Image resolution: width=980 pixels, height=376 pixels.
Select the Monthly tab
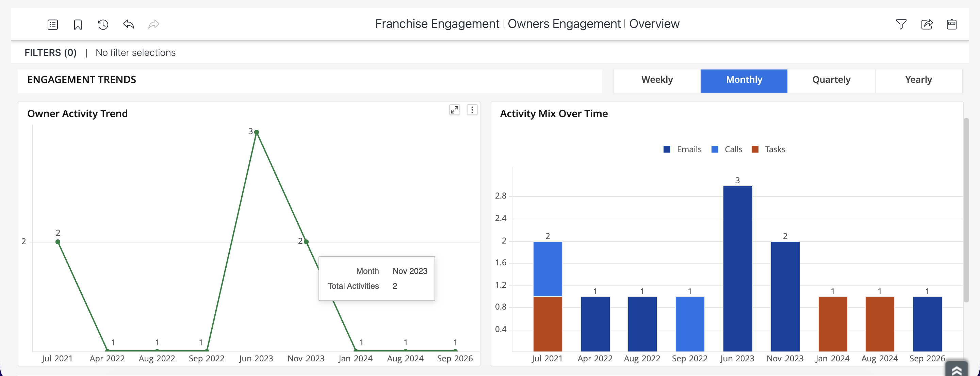coord(744,80)
